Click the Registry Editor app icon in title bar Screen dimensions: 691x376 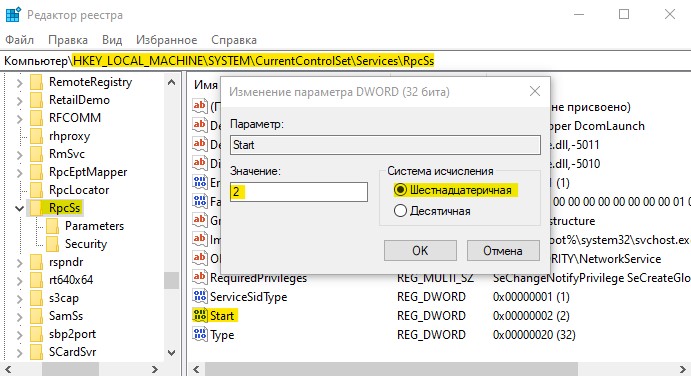coord(13,15)
